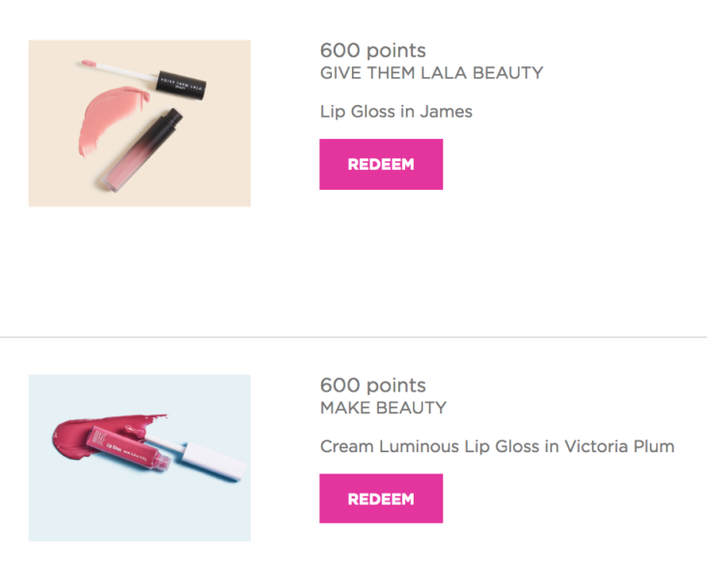Redeem the Give Them Lala Beauty lip gloss
This screenshot has height=588, width=707.
pyautogui.click(x=381, y=165)
